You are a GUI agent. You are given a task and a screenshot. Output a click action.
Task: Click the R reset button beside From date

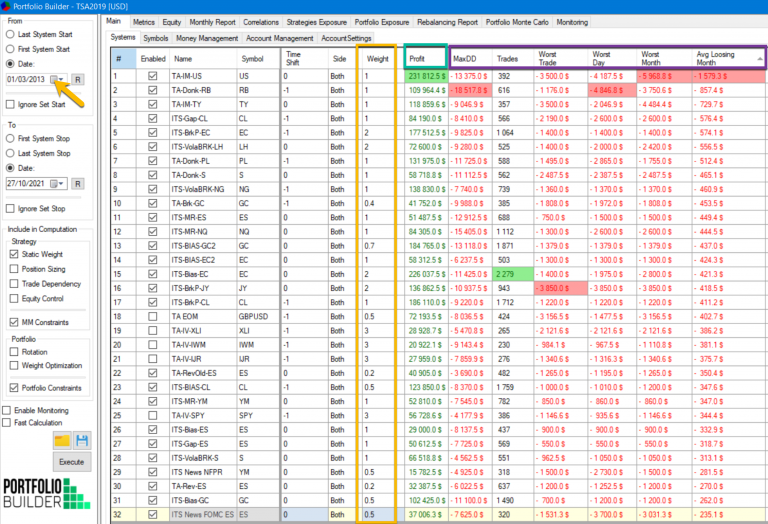(78, 78)
